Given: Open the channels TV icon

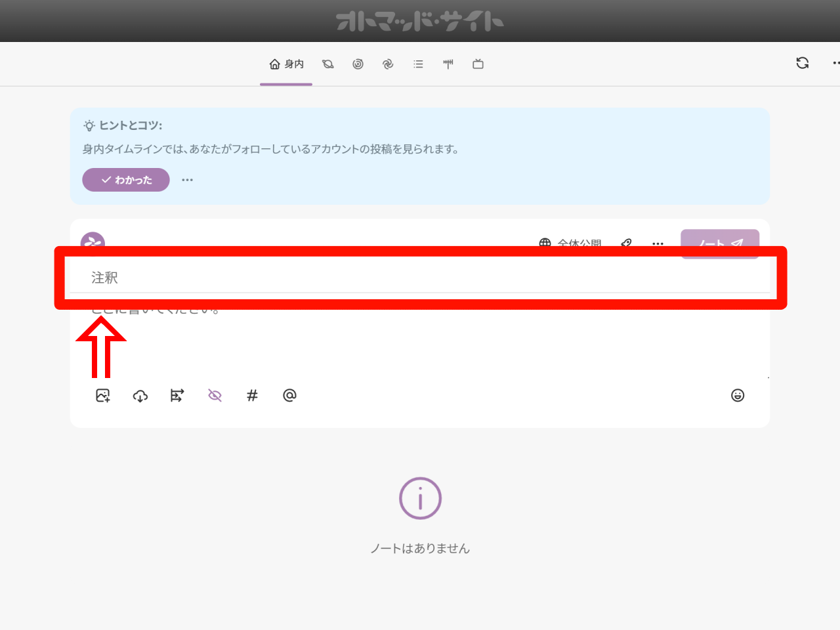Looking at the screenshot, I should click(x=478, y=64).
